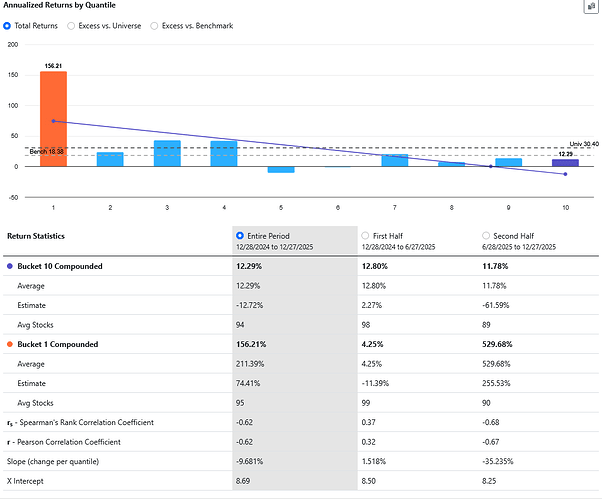
Task: Click the Annualized Returns by Quantile title
Action: pos(60,5)
